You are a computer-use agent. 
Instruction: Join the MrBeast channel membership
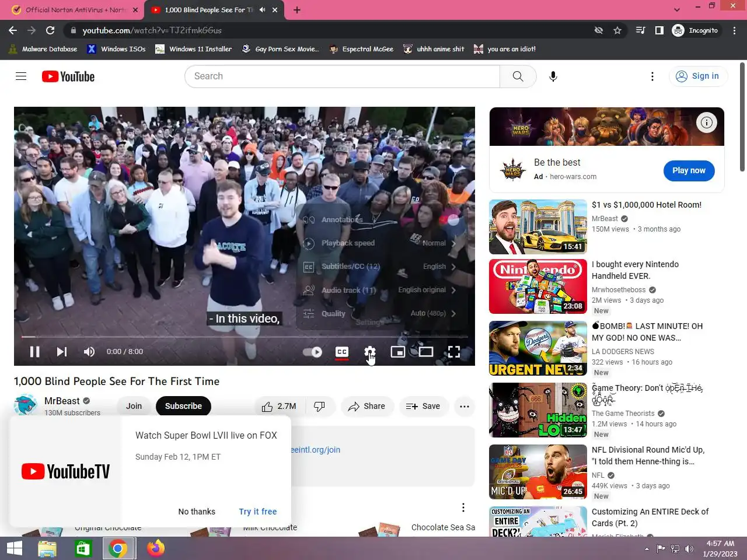[134, 407]
